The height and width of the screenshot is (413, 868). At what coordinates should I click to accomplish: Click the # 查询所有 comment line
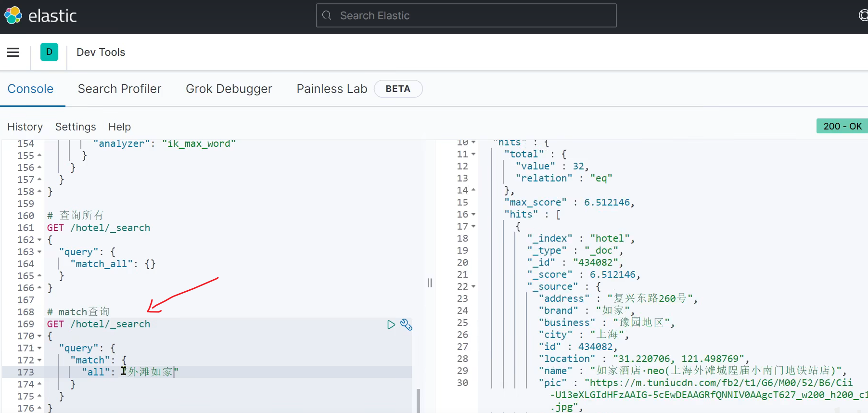pyautogui.click(x=75, y=216)
